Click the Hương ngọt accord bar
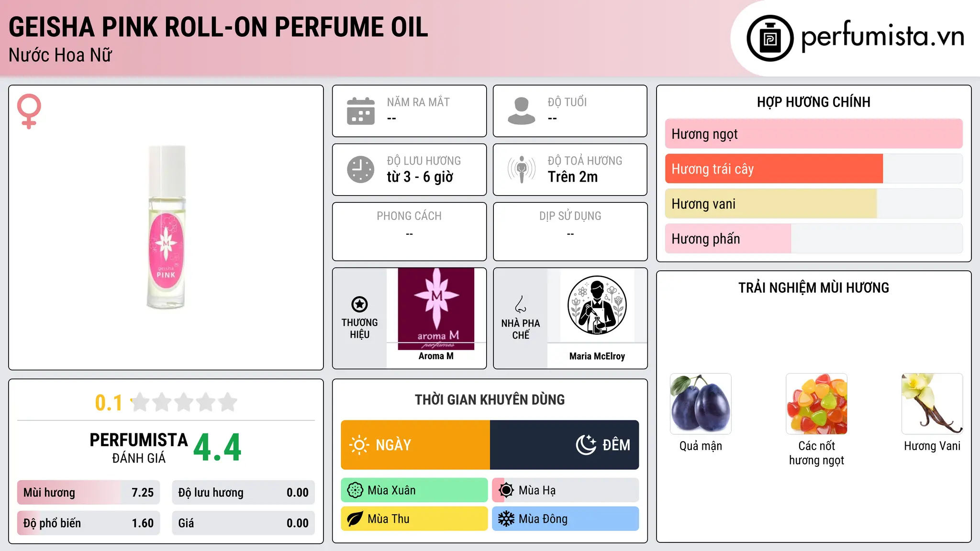980x551 pixels. (x=813, y=134)
